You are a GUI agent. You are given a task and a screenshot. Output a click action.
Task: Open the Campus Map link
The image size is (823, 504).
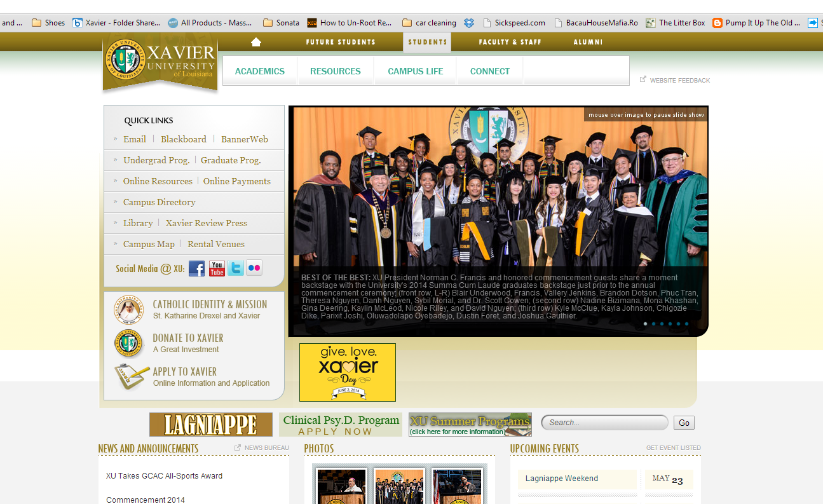(x=149, y=244)
